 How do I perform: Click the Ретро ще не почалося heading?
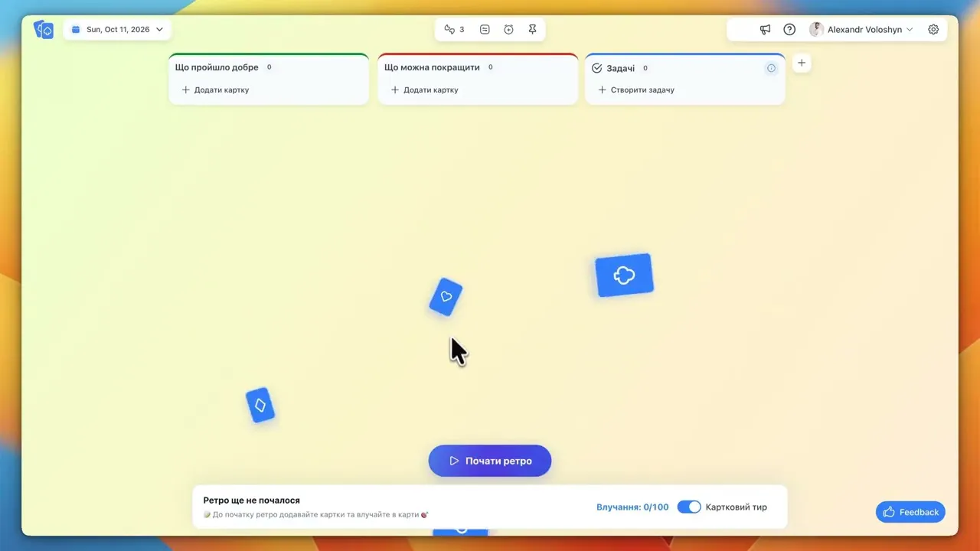click(252, 500)
